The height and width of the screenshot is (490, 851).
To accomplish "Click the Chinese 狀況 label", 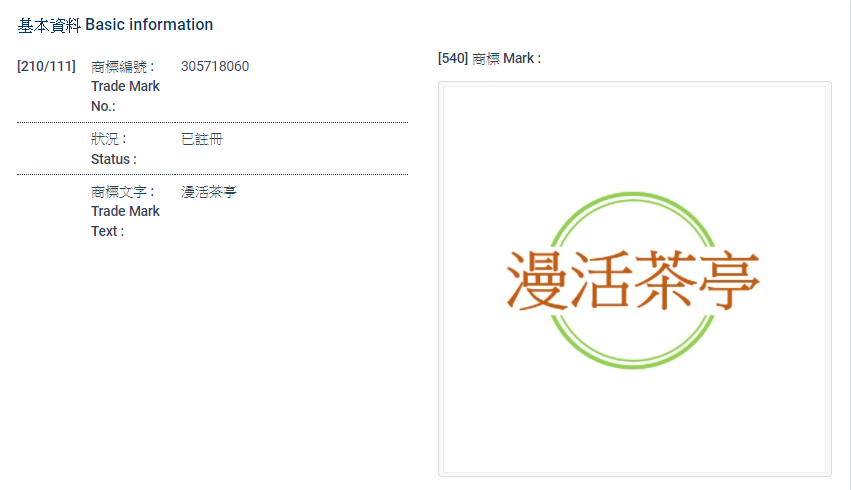I will click(x=108, y=139).
